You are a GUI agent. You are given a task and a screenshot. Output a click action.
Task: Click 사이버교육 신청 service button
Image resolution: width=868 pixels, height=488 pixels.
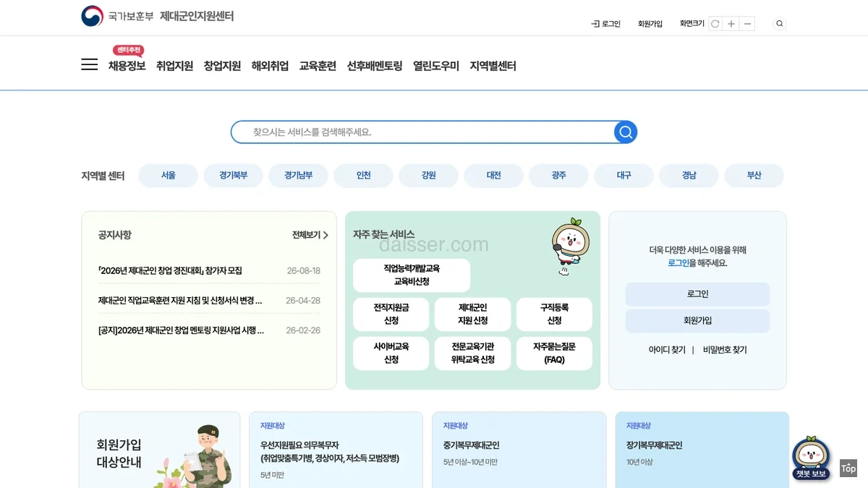pyautogui.click(x=391, y=354)
